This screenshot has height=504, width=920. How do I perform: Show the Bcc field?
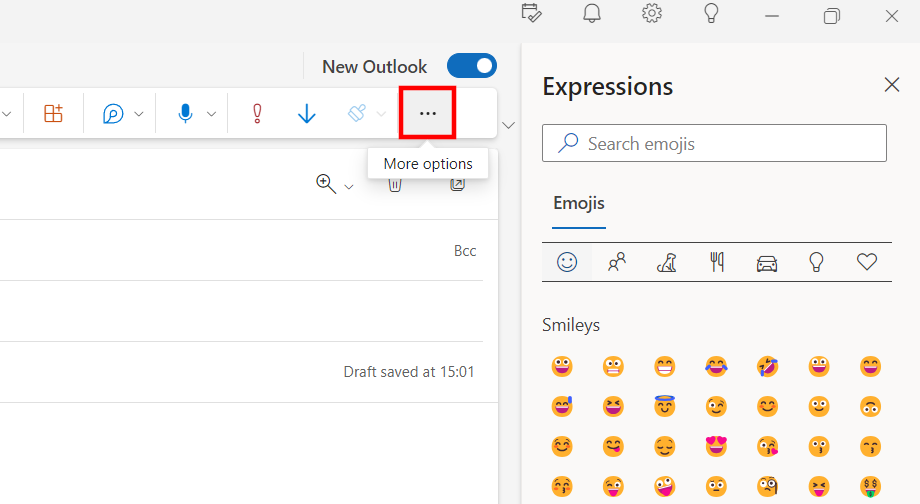pos(465,251)
